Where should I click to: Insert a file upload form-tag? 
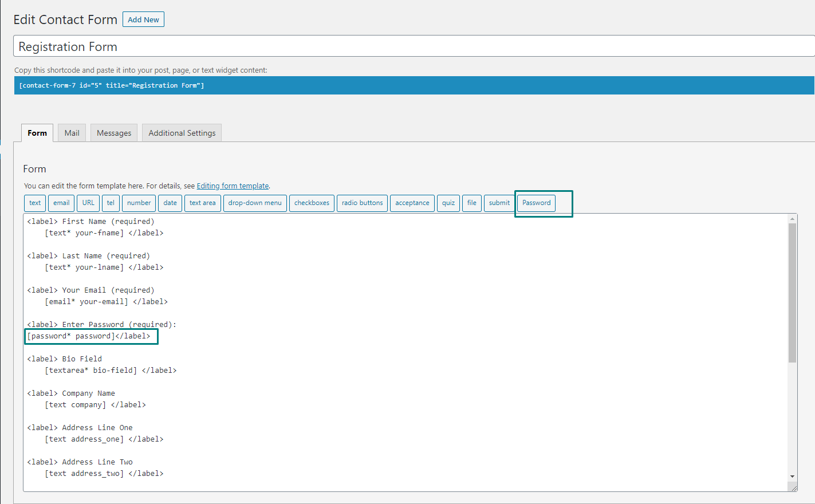[x=471, y=203]
